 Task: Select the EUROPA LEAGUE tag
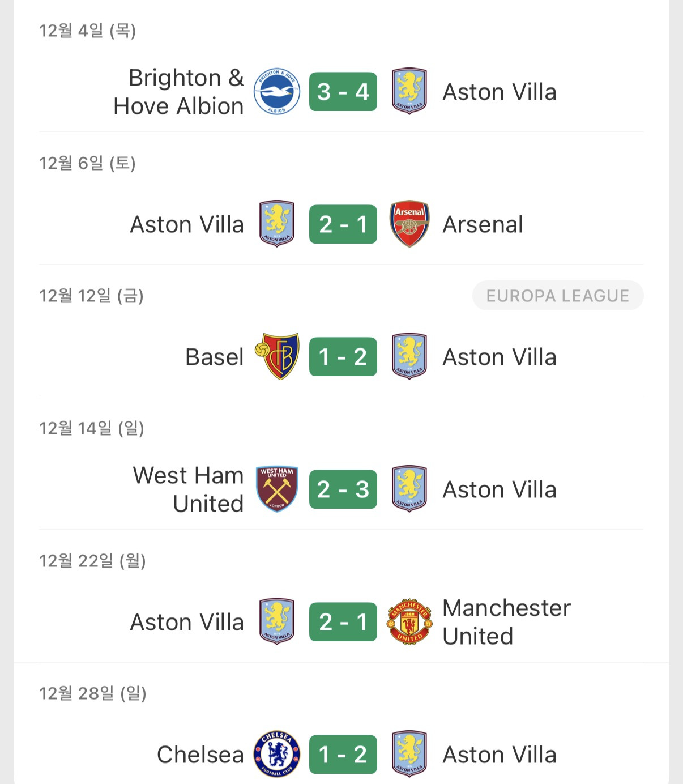tap(557, 296)
